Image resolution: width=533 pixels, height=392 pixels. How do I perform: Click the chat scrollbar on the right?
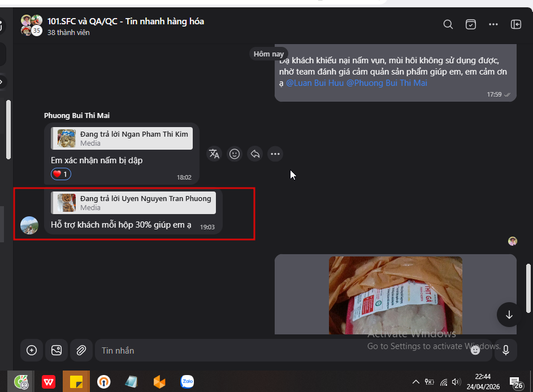pyautogui.click(x=528, y=288)
